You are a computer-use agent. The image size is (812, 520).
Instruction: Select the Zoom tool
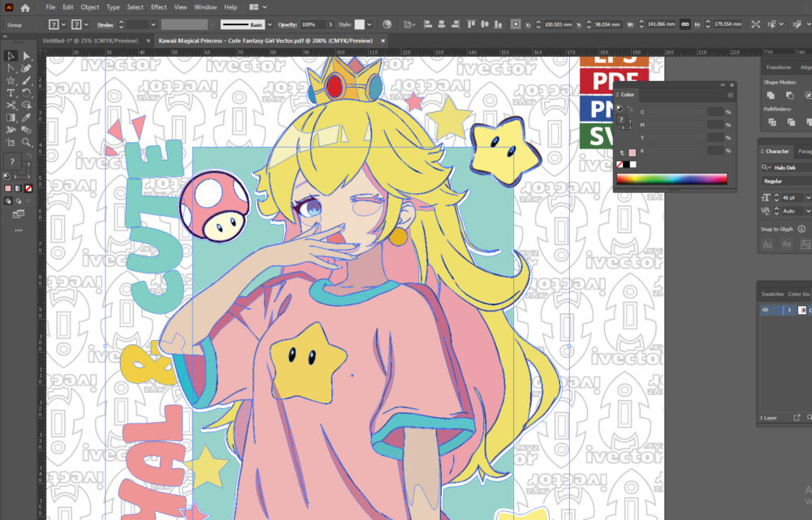coord(27,142)
